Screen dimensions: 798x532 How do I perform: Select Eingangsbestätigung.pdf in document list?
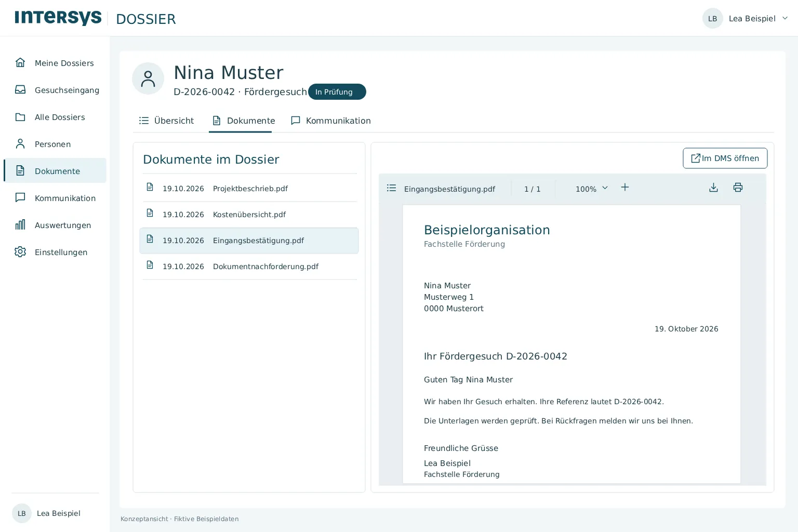249,241
